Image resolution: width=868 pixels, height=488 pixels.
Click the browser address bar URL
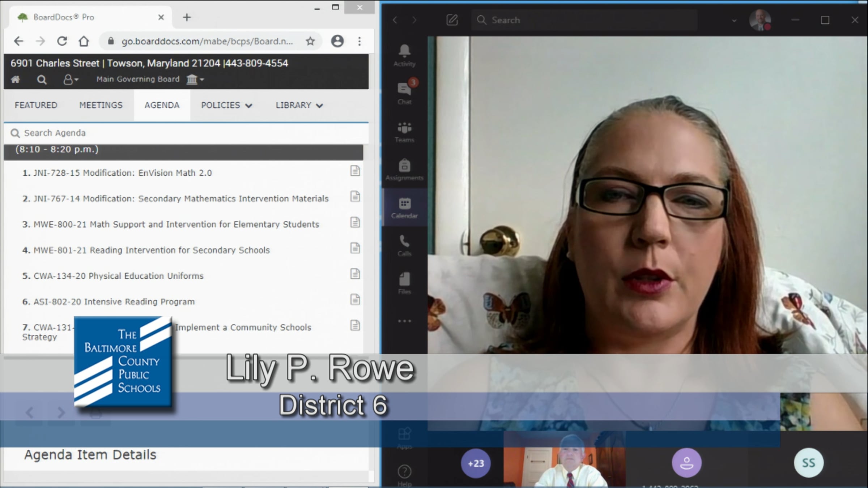(207, 41)
